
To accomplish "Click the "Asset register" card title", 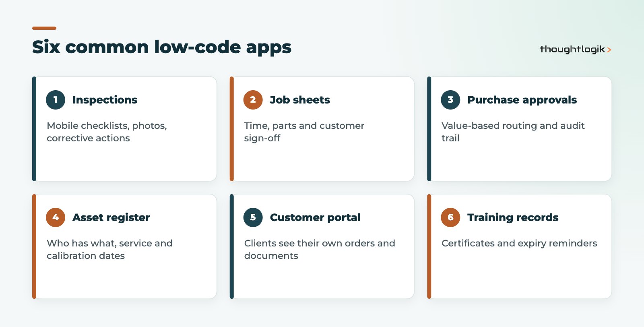I will click(111, 217).
